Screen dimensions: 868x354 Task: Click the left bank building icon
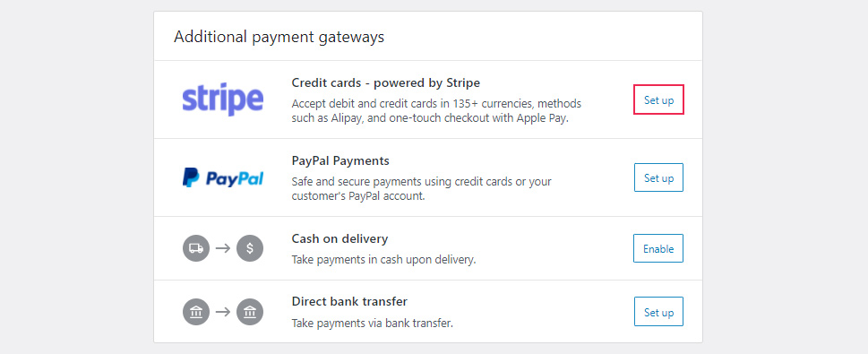(196, 312)
